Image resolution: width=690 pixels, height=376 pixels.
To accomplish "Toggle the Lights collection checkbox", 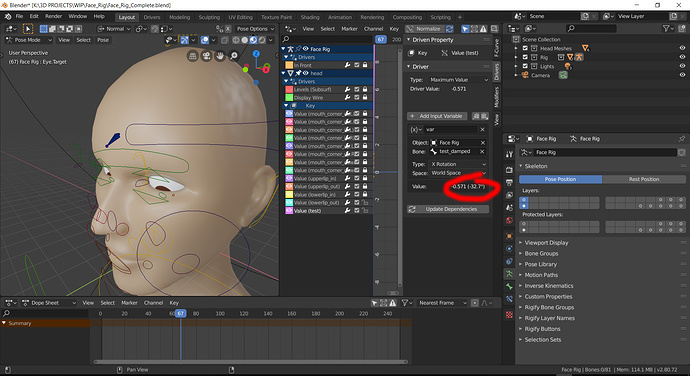I will 525,66.
